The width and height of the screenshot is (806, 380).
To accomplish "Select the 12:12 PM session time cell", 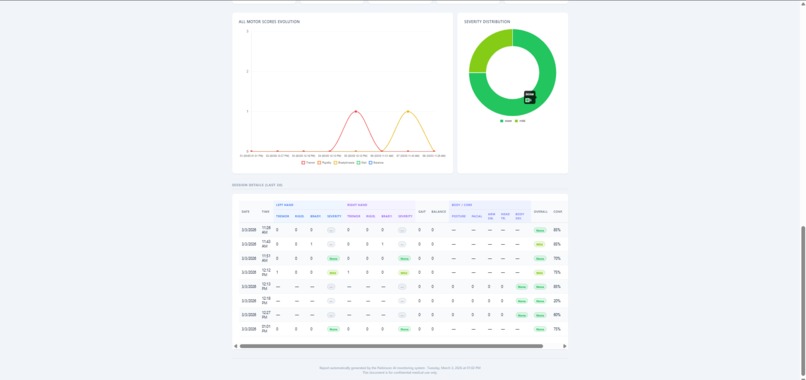I will pos(266,272).
